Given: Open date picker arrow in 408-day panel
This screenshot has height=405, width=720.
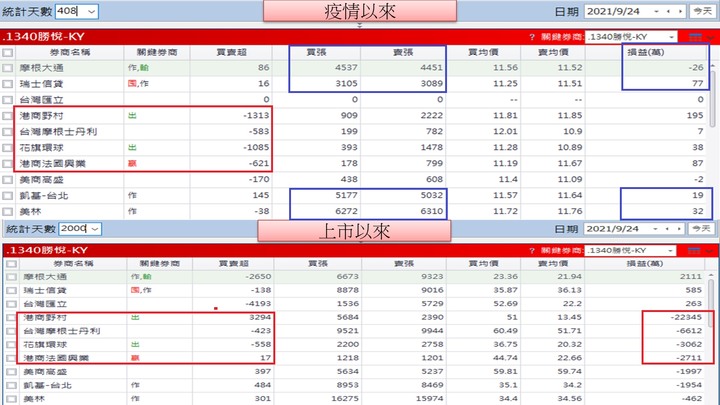Looking at the screenshot, I should click(656, 11).
